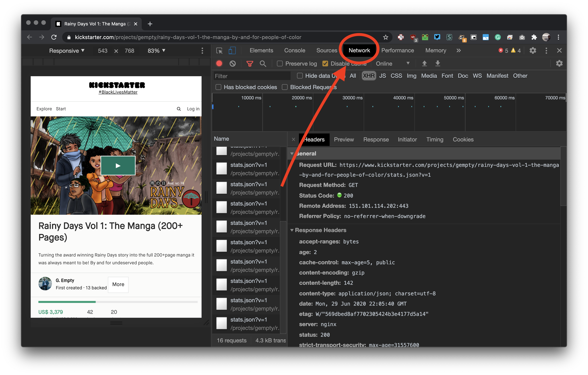
Task: Click the network Filter input field
Action: click(x=252, y=76)
